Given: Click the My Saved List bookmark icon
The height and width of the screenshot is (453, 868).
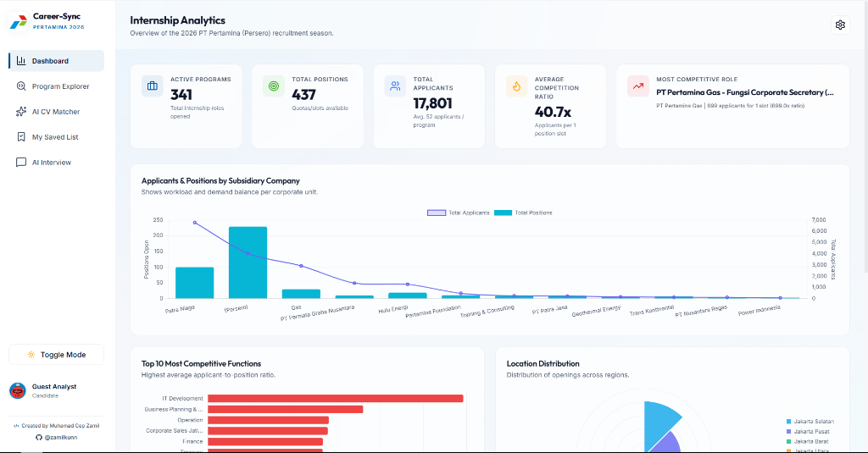Looking at the screenshot, I should point(21,136).
